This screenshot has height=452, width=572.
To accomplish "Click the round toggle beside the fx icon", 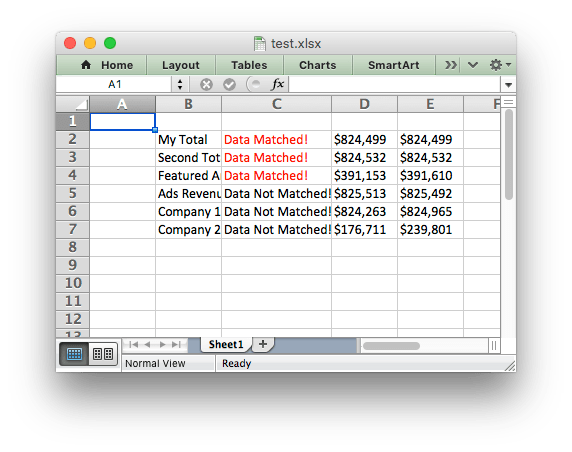I will pos(255,84).
